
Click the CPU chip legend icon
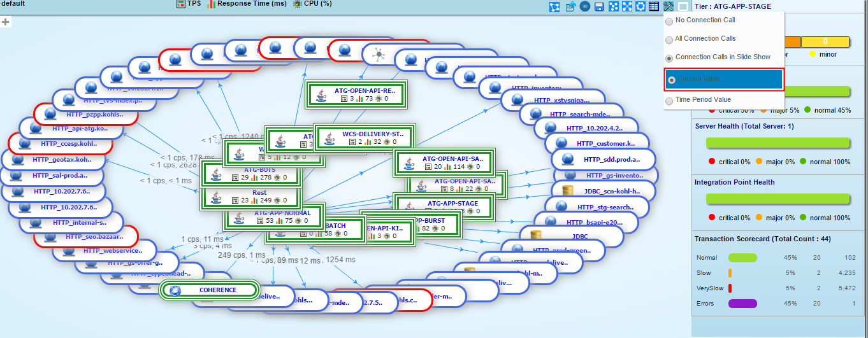(297, 4)
